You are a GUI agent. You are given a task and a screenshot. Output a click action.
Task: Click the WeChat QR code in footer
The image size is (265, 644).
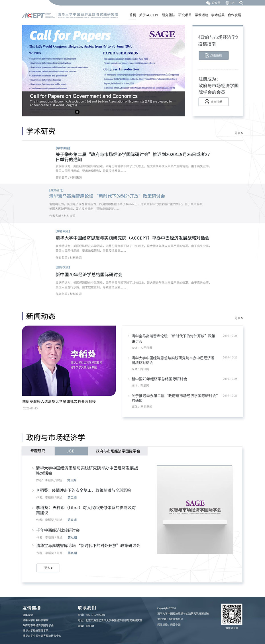232,614
